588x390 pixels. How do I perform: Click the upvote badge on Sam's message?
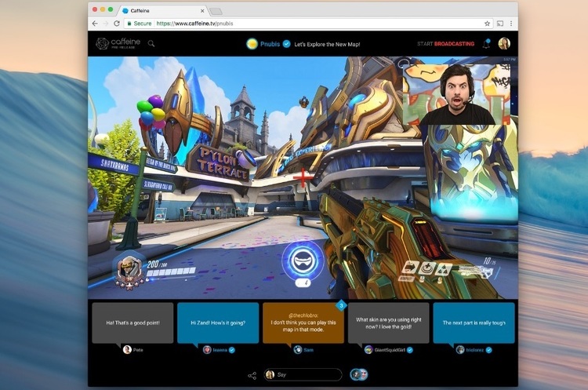coord(341,305)
